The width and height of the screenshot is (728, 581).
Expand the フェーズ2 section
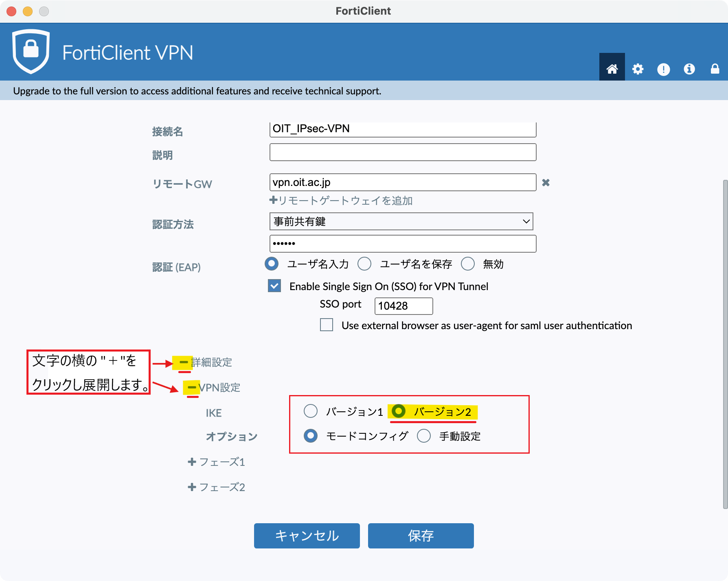pos(192,487)
